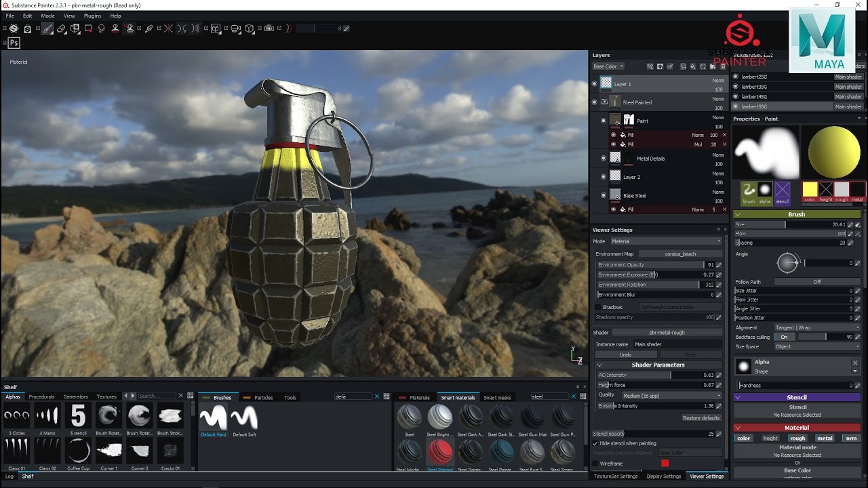Select the Polygon Fill tool
This screenshot has width=868, height=488.
tap(89, 28)
